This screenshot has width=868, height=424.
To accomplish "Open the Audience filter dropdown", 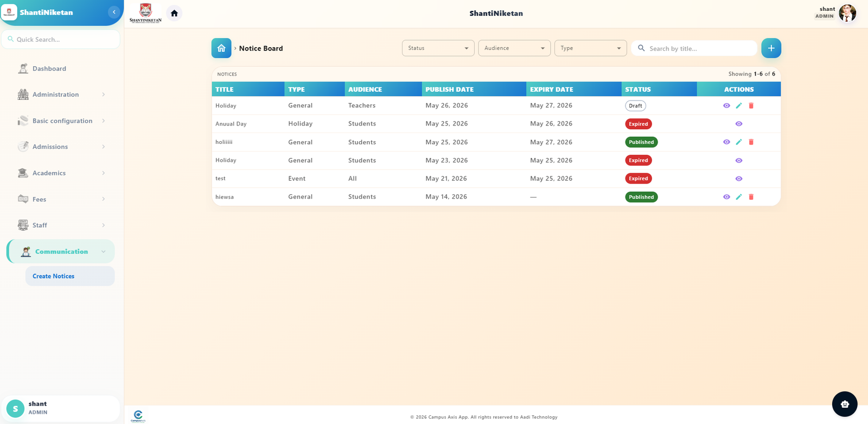I will click(x=514, y=48).
